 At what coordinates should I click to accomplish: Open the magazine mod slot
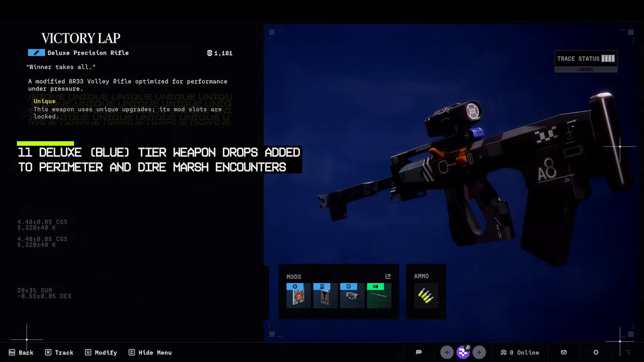(325, 295)
